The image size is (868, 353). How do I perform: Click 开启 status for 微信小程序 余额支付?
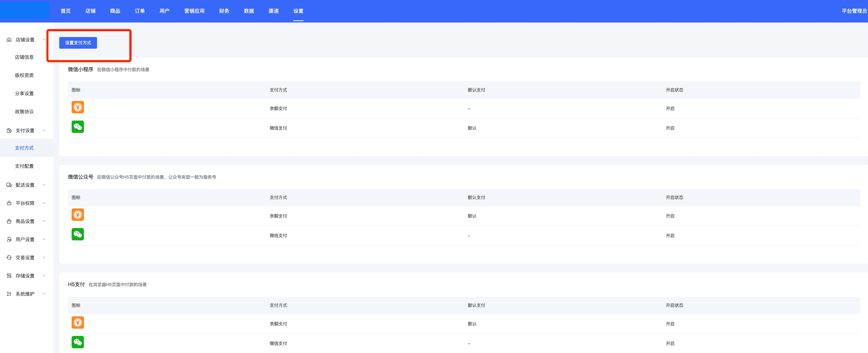[670, 109]
